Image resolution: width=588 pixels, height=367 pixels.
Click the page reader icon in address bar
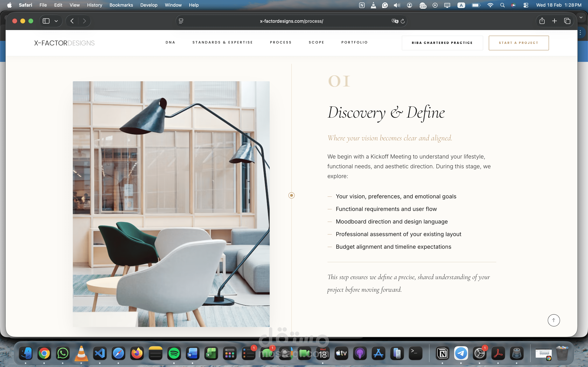click(181, 21)
